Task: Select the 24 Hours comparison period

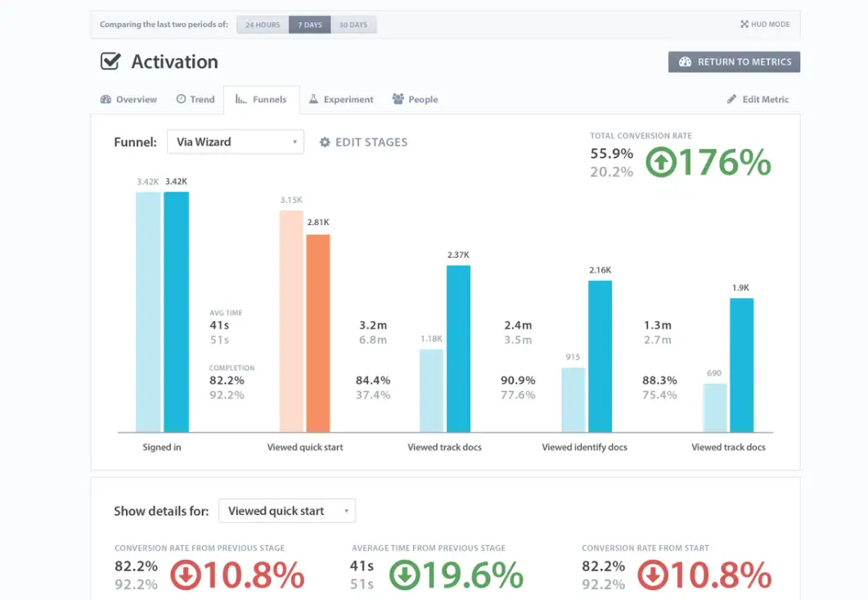Action: pyautogui.click(x=263, y=25)
